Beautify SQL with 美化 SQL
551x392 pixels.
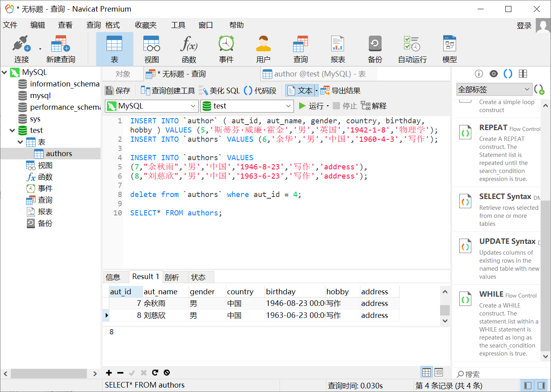219,90
